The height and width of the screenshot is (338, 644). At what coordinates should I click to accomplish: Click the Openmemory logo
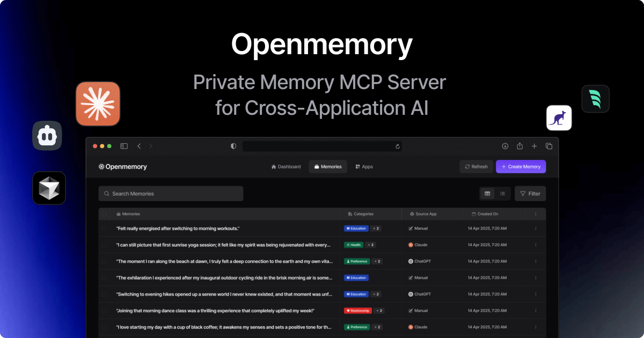[123, 167]
